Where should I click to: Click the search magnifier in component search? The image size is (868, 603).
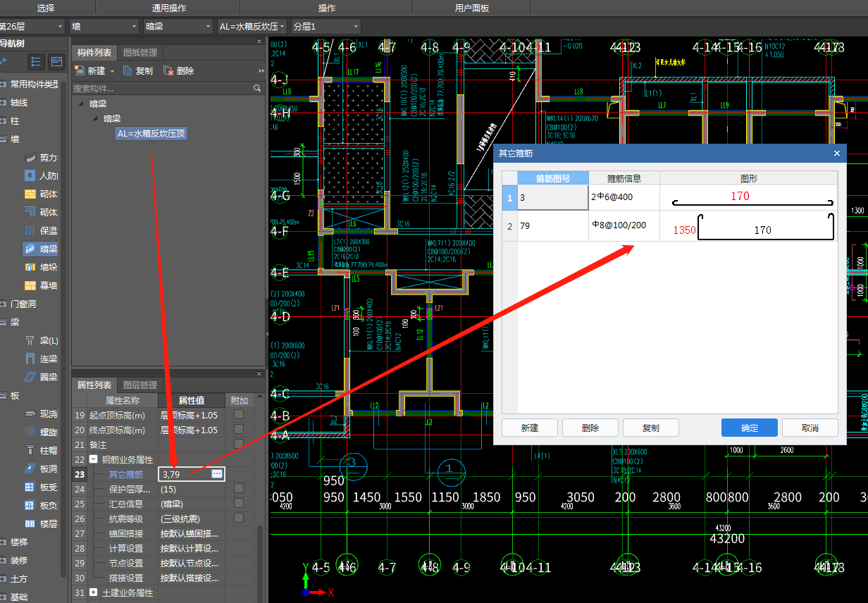[257, 89]
